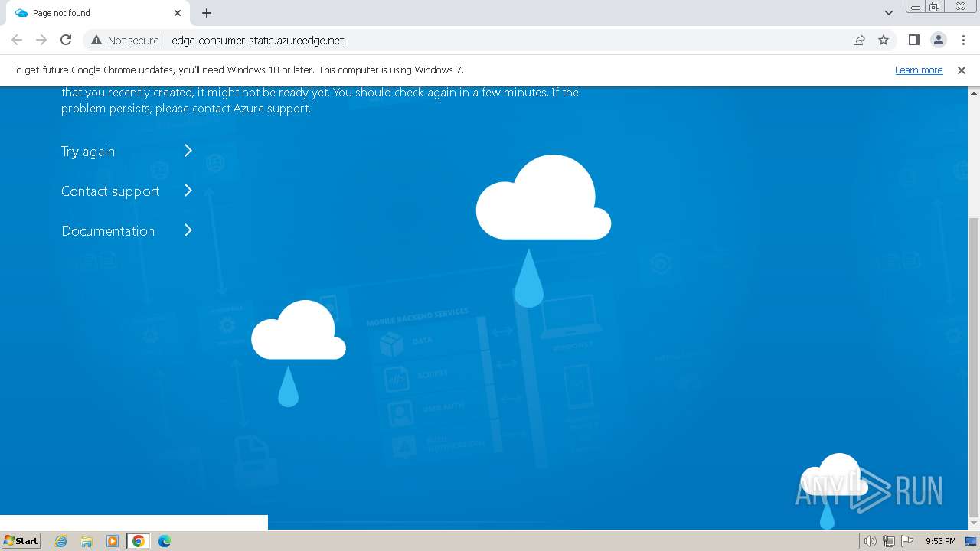
Task: Select the Page not found tab
Action: [x=96, y=13]
